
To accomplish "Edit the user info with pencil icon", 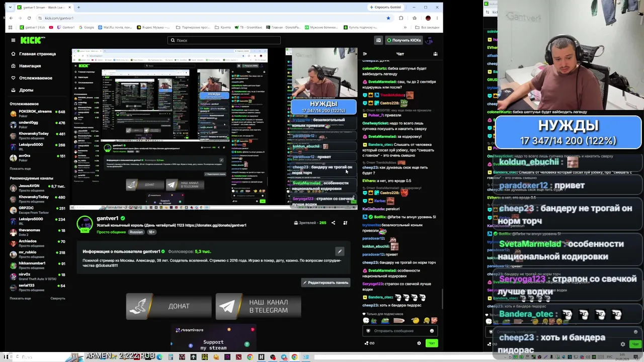I will tap(340, 251).
